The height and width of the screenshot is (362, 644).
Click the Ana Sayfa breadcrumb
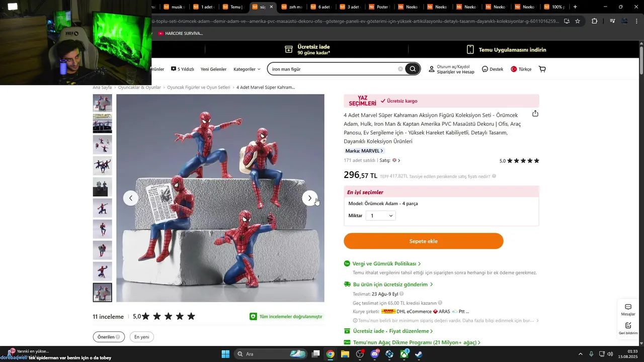[102, 87]
